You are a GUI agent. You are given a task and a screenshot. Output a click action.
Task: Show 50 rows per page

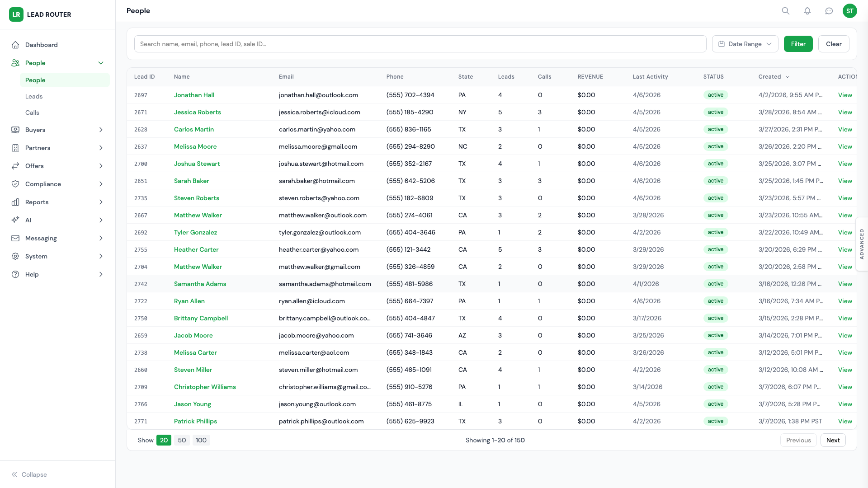pos(182,440)
